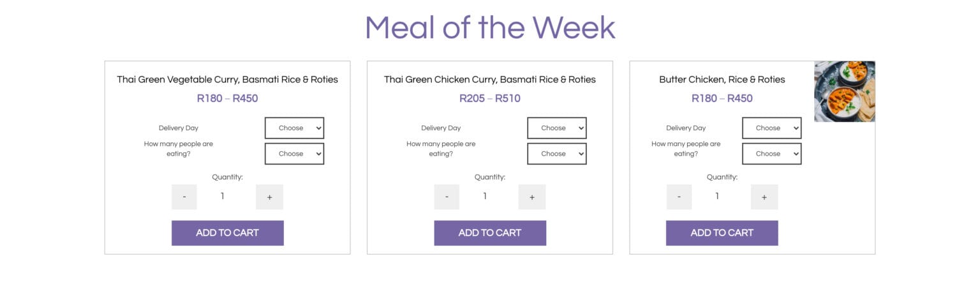View the Butter Chicken dish photo
The width and height of the screenshot is (980, 284).
(x=845, y=91)
